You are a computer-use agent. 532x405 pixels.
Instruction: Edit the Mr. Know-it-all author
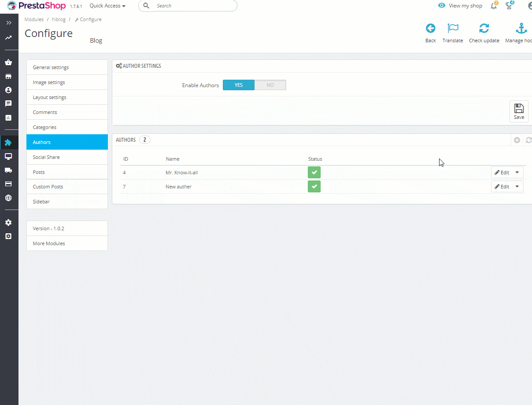click(502, 173)
